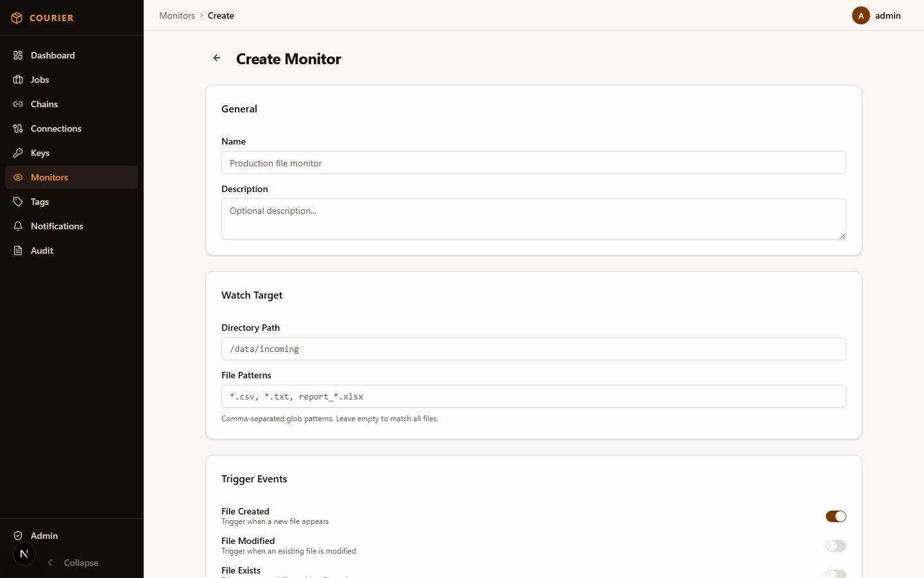Viewport: 924px width, 578px height.
Task: Go back using the arrow beside Create Monitor
Action: click(216, 58)
